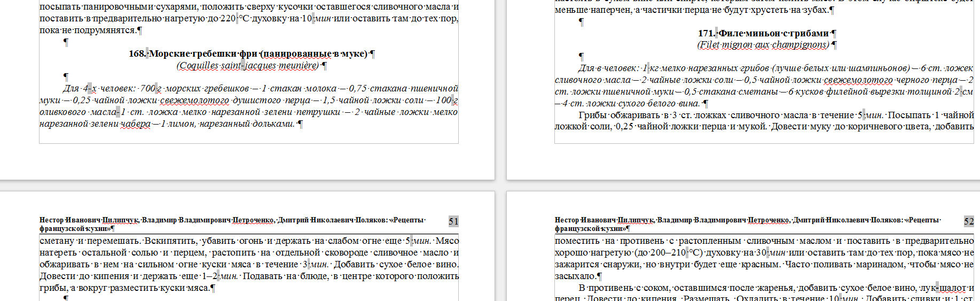Click the word "оливкового" in the scallops ingredients

tap(62, 112)
